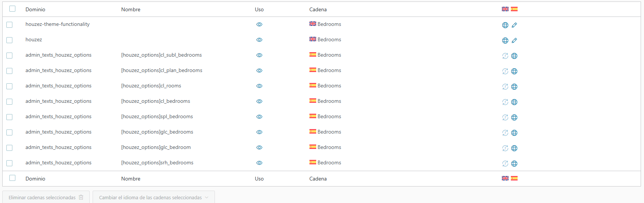Check the box for the cl_bedrooms row

point(9,102)
